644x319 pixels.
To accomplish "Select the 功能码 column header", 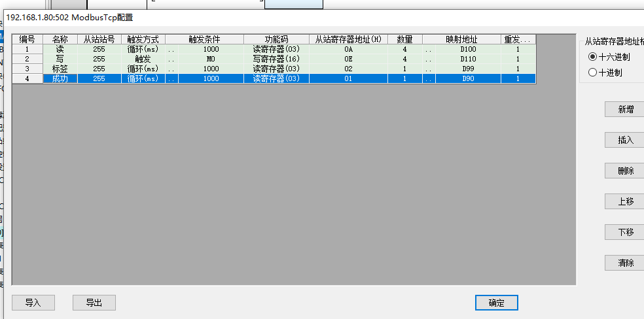I will pos(276,39).
